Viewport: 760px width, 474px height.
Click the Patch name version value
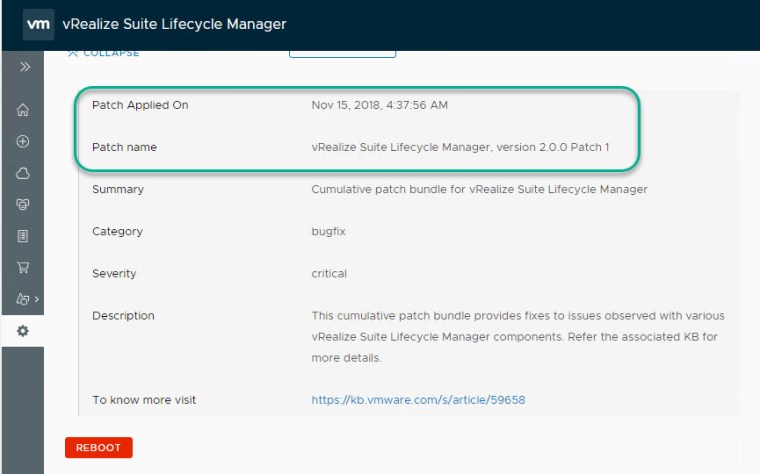tap(460, 147)
